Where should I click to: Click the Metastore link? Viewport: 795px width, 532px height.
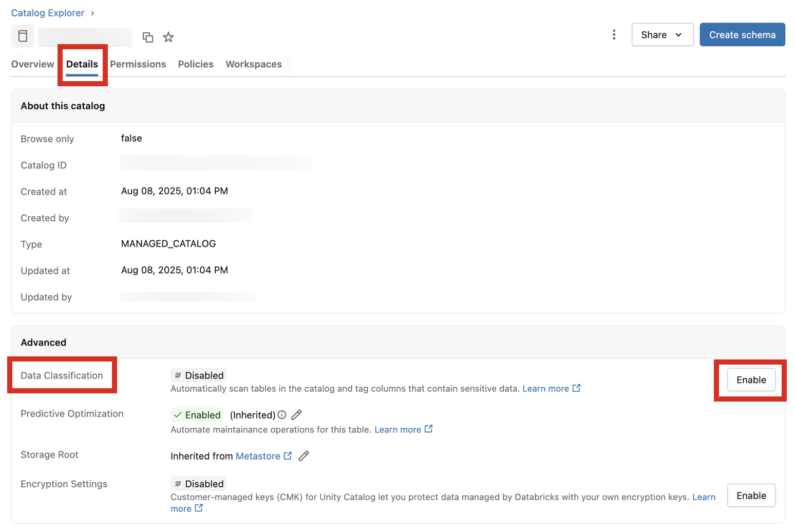pyautogui.click(x=258, y=456)
